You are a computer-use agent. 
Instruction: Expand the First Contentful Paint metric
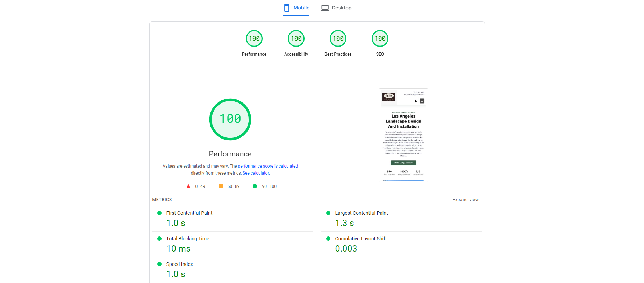point(189,213)
